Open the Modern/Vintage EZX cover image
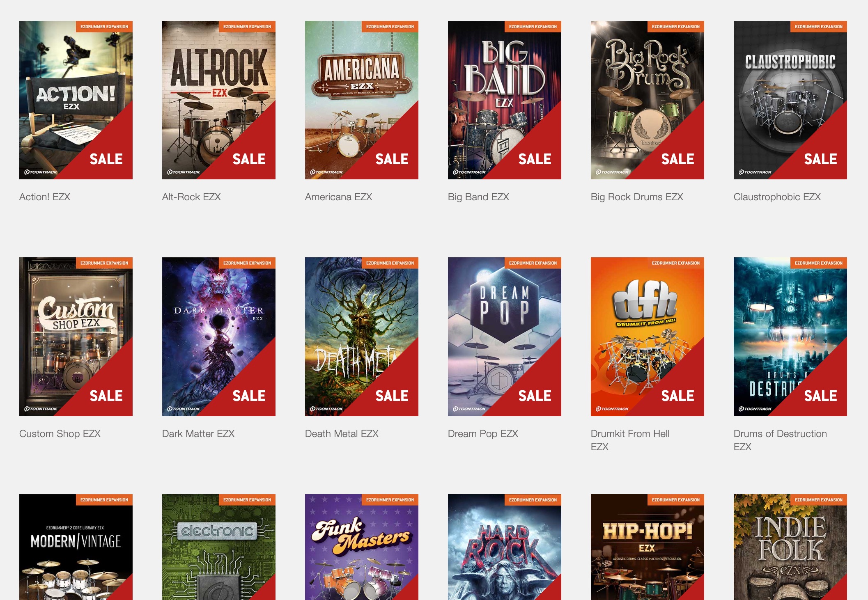This screenshot has height=600, width=868. [76, 547]
